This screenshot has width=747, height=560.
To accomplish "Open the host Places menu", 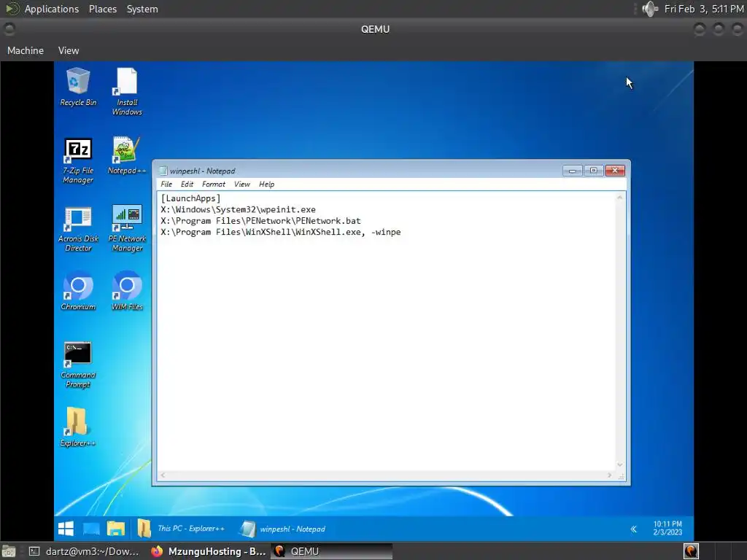I will point(103,9).
